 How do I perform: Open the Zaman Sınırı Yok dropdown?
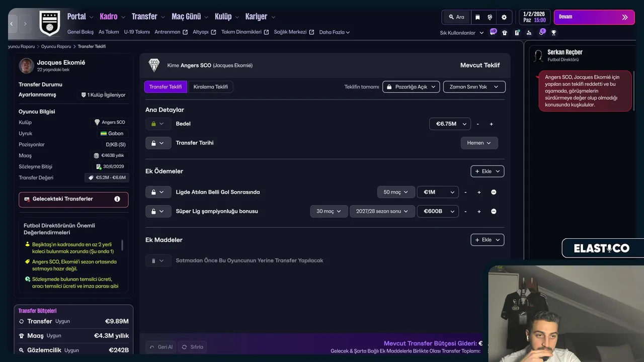click(x=474, y=86)
